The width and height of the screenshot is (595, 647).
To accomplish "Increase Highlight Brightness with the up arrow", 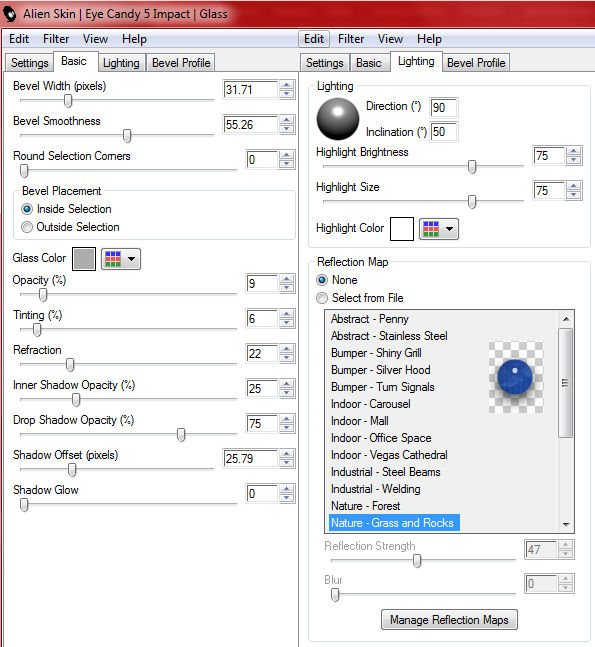I will click(574, 151).
